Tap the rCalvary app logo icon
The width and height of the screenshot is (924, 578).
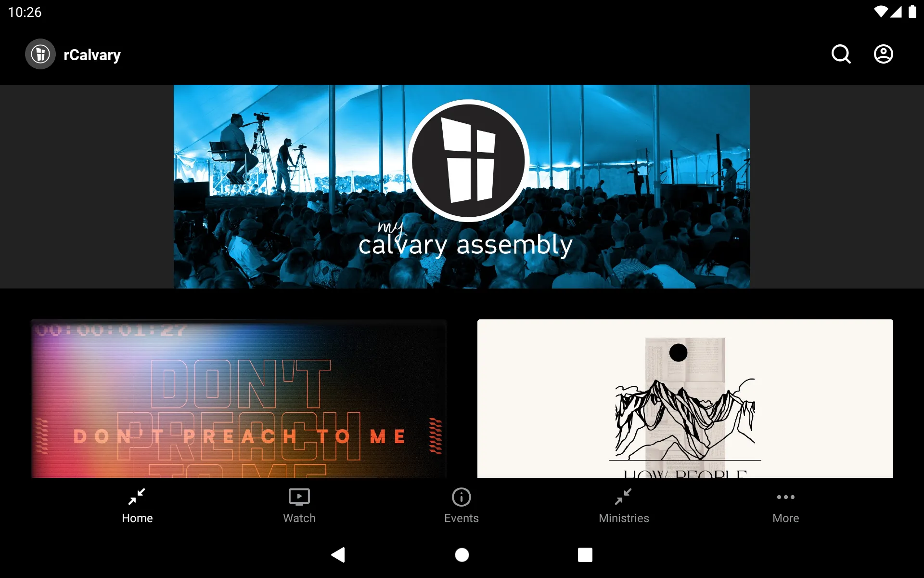pos(40,54)
